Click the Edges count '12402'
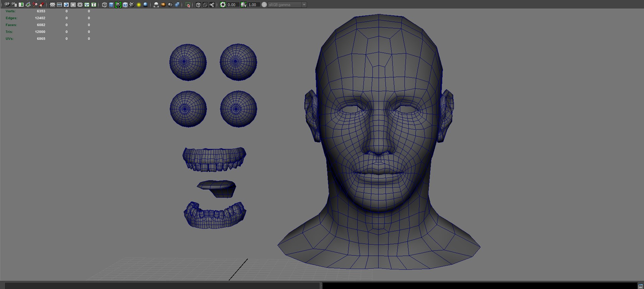Image resolution: width=644 pixels, height=289 pixels. coord(40,18)
